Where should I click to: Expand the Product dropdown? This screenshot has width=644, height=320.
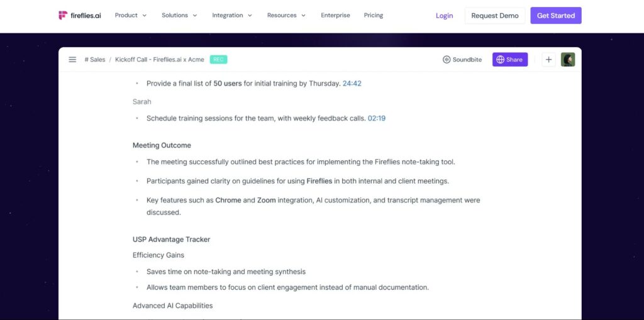pos(131,15)
